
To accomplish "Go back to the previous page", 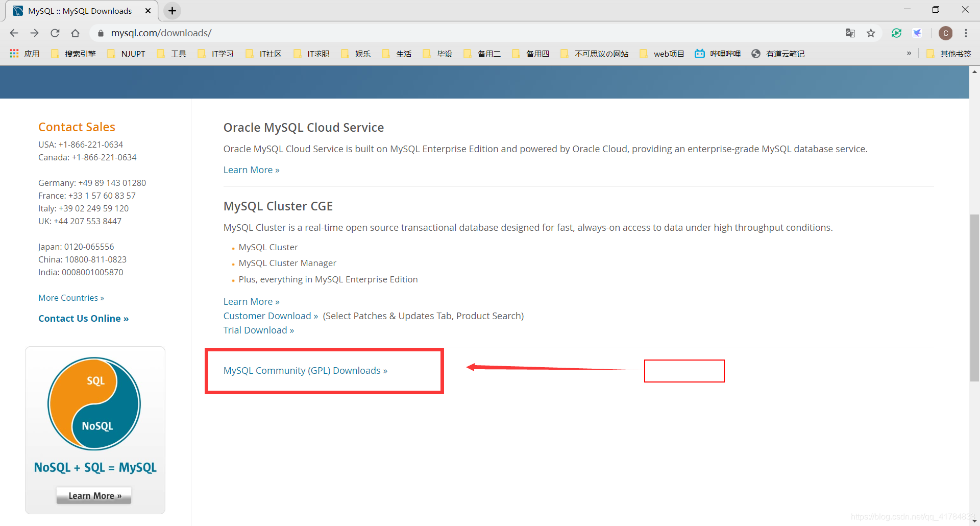I will coord(14,33).
